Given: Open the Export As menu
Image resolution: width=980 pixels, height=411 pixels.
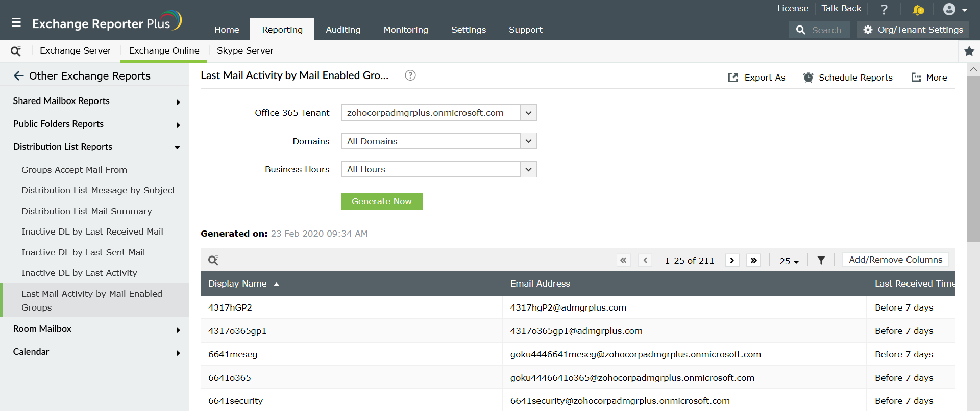Looking at the screenshot, I should pyautogui.click(x=756, y=78).
